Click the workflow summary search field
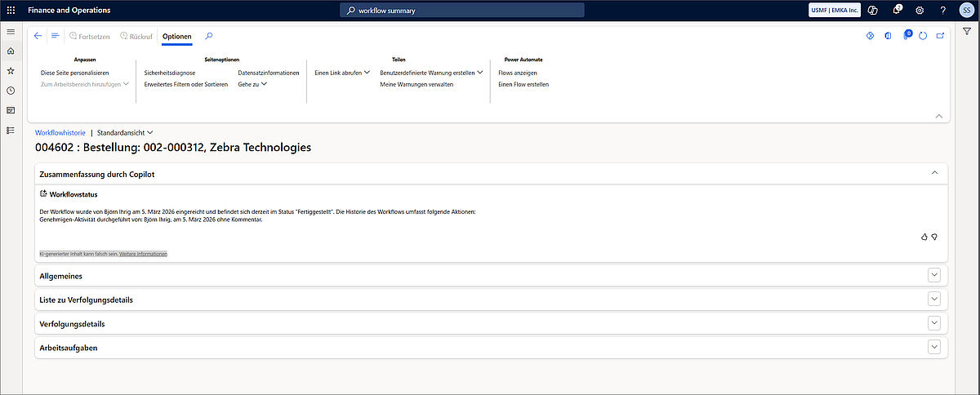 tap(461, 10)
